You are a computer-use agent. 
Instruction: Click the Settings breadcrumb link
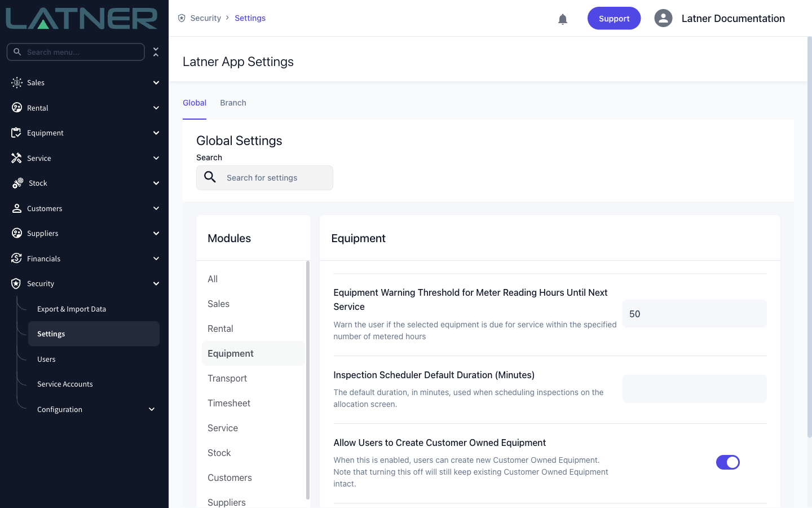(x=250, y=18)
